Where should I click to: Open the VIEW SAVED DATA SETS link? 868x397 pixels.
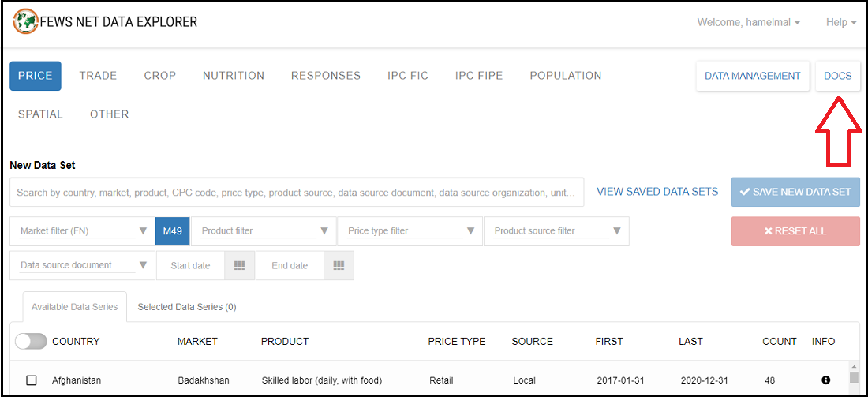[657, 192]
